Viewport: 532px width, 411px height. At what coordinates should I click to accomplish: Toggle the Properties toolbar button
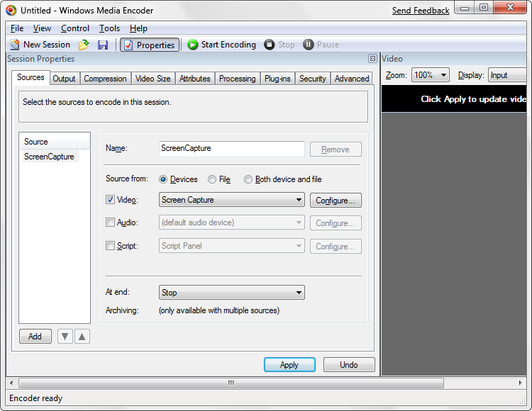[x=149, y=45]
